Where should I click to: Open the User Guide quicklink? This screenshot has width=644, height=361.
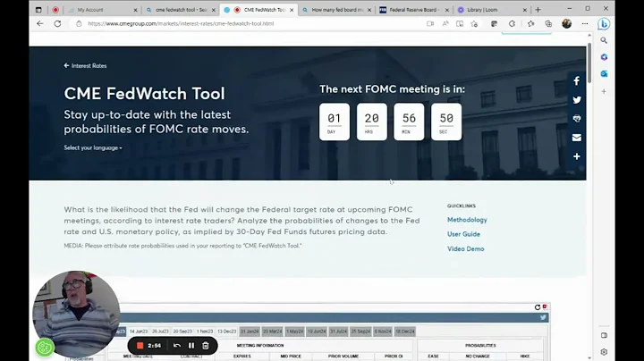[463, 234]
